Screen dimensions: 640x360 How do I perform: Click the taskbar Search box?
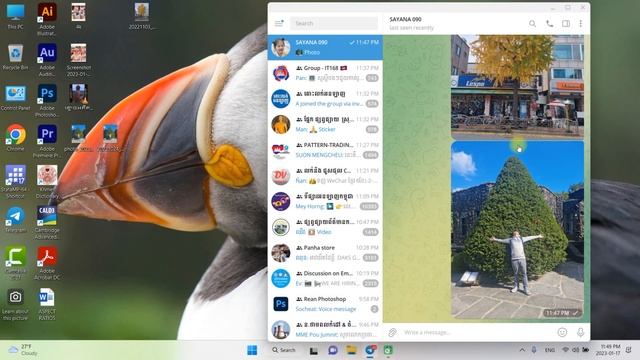click(284, 350)
